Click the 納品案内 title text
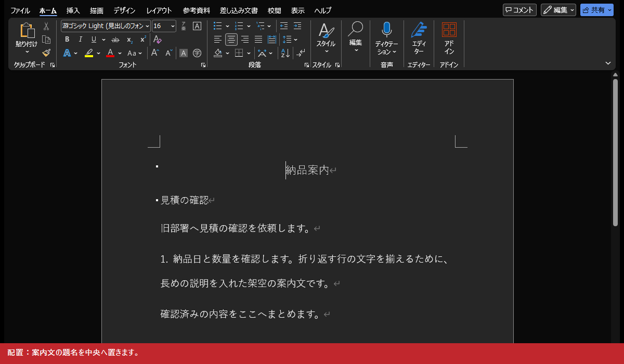The width and height of the screenshot is (624, 364). (x=307, y=170)
